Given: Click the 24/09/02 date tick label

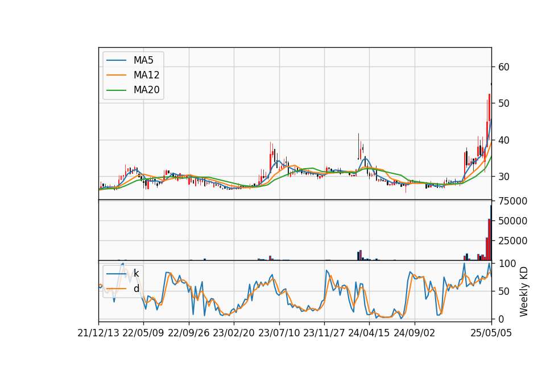Looking at the screenshot, I should [415, 333].
